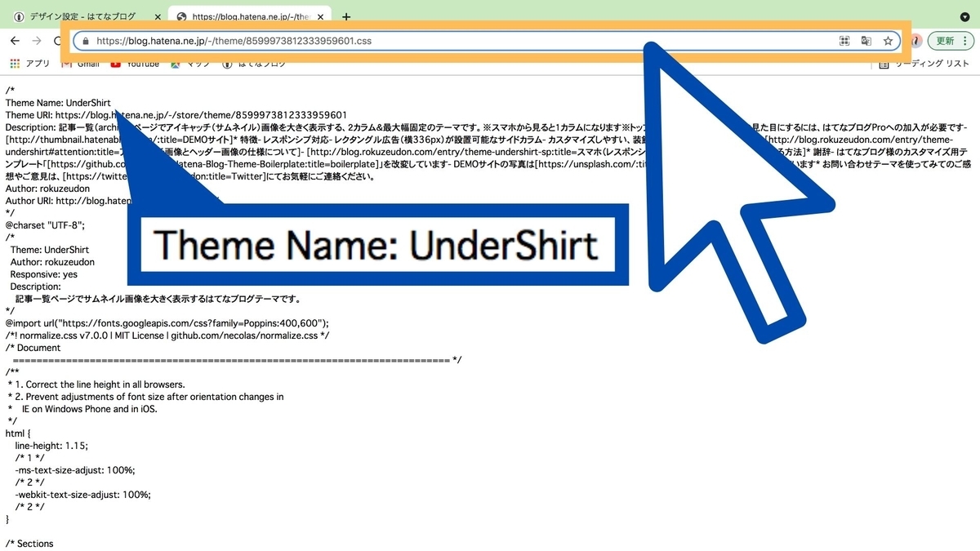Bookmark this page using the star icon
Image resolution: width=980 pixels, height=551 pixels.
pyautogui.click(x=888, y=40)
